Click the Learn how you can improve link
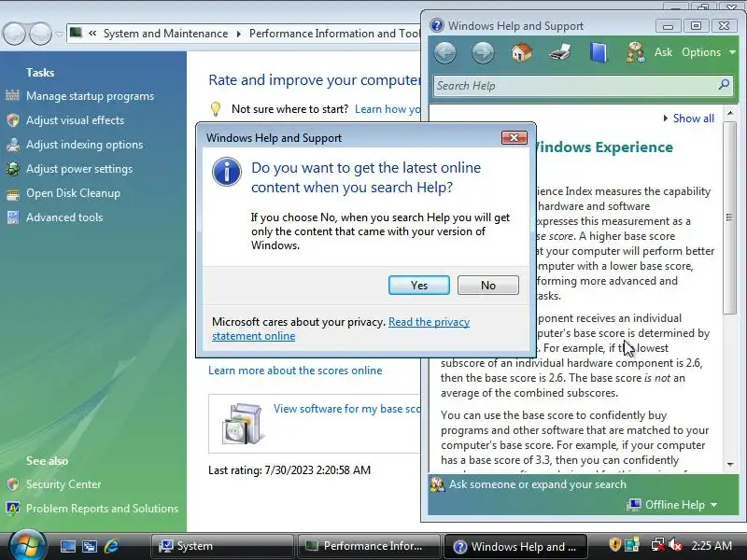 coord(388,109)
